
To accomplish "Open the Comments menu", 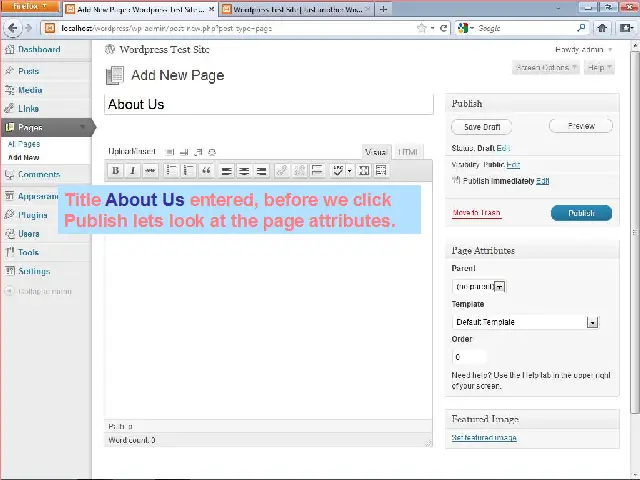I will (39, 175).
